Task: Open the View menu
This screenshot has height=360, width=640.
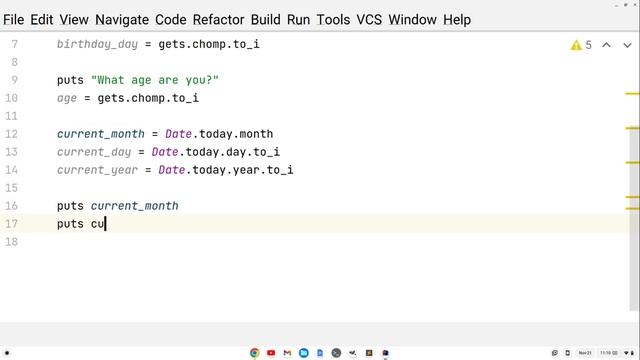Action: 74,20
